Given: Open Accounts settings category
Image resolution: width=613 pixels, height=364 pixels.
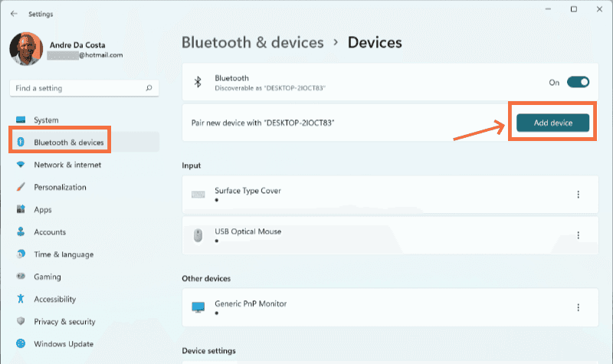Looking at the screenshot, I should tap(84, 232).
